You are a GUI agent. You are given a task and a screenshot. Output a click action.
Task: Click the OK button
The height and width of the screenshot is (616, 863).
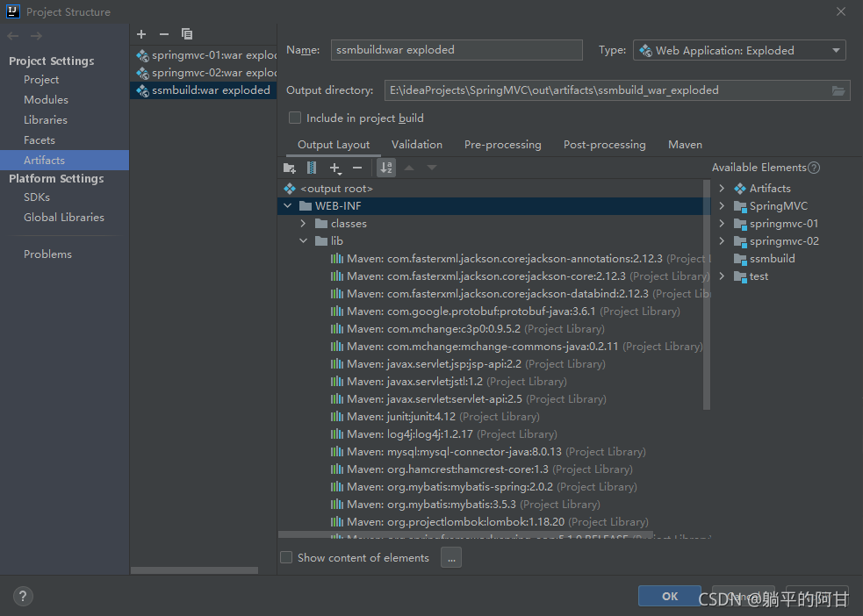[x=669, y=596]
